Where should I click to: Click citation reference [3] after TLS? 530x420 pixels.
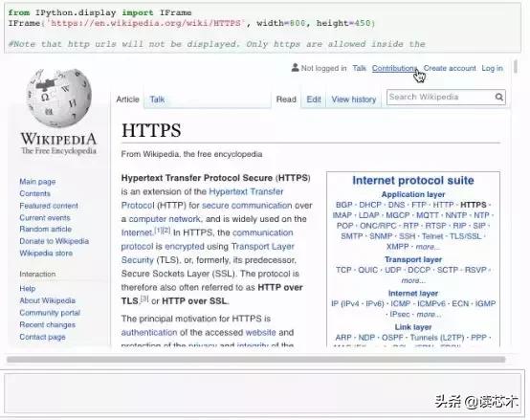(144, 298)
